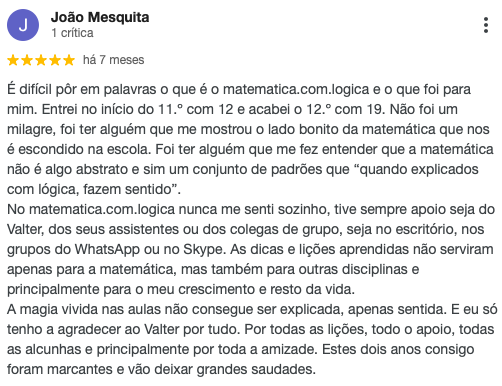Screen dimensions: 502x386
Task: Click the line starting 'No matematica.com.logica nunca'
Action: (251, 209)
